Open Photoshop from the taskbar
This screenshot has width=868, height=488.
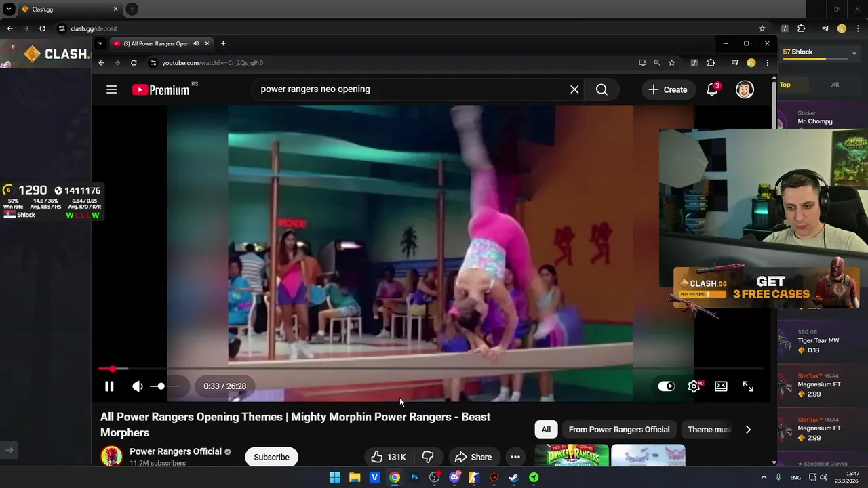[x=414, y=478]
